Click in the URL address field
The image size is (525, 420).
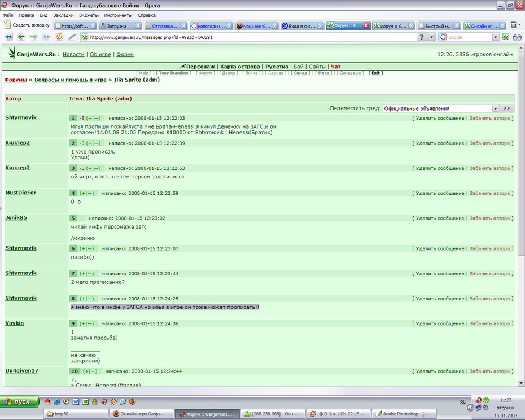pyautogui.click(x=248, y=37)
